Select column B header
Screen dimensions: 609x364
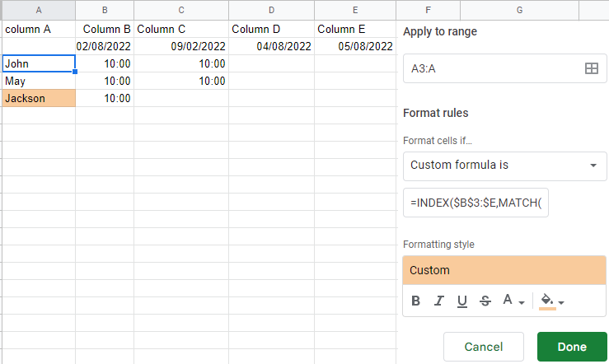(x=105, y=10)
